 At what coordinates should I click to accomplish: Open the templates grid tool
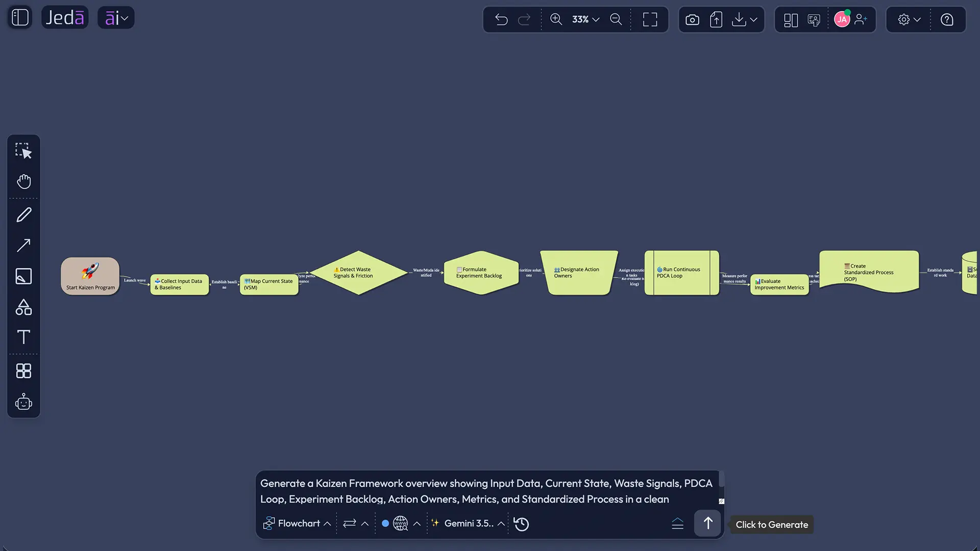23,371
